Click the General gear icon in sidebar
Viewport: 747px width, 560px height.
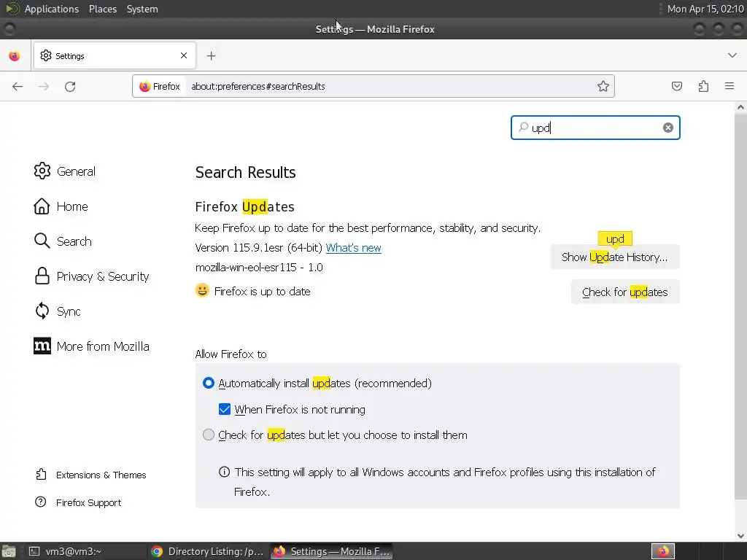click(42, 171)
